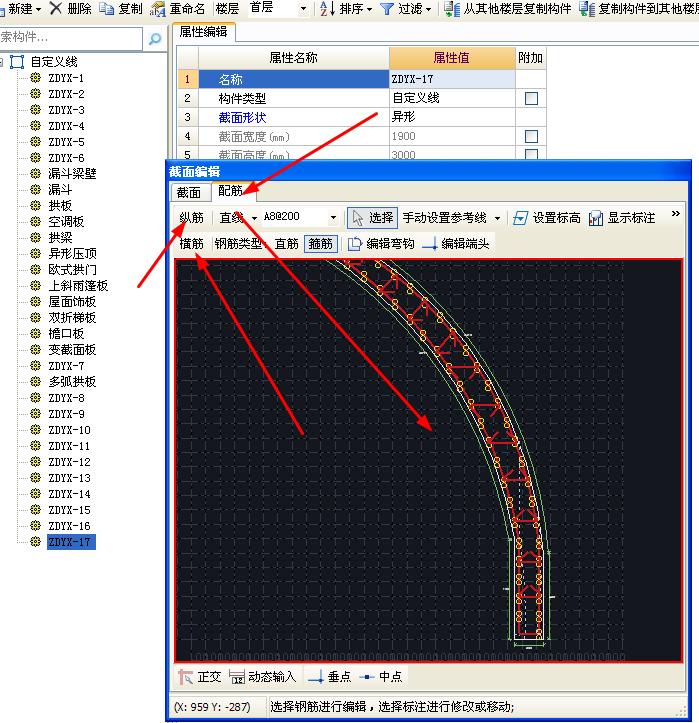Click copy components to other floors icon
Image resolution: width=699 pixels, height=723 pixels.
[x=587, y=9]
